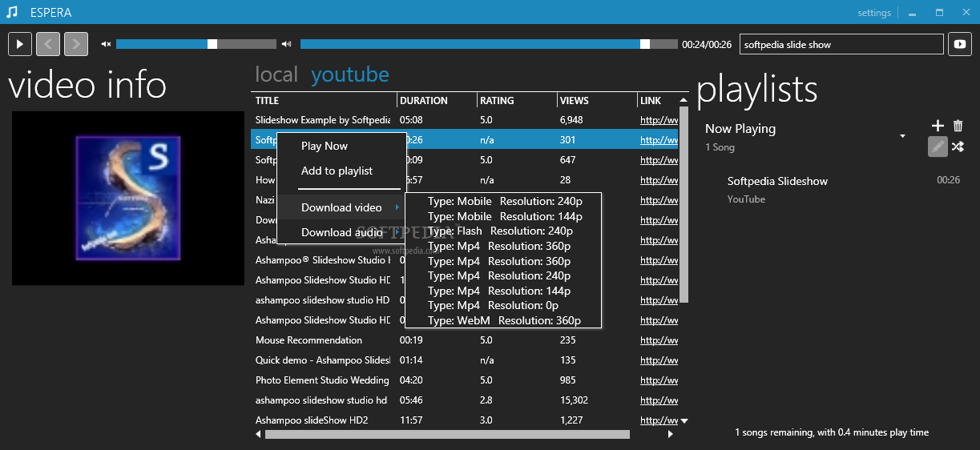Download Mobile type at 240p resolution
Image resolution: width=980 pixels, height=450 pixels.
pos(505,201)
